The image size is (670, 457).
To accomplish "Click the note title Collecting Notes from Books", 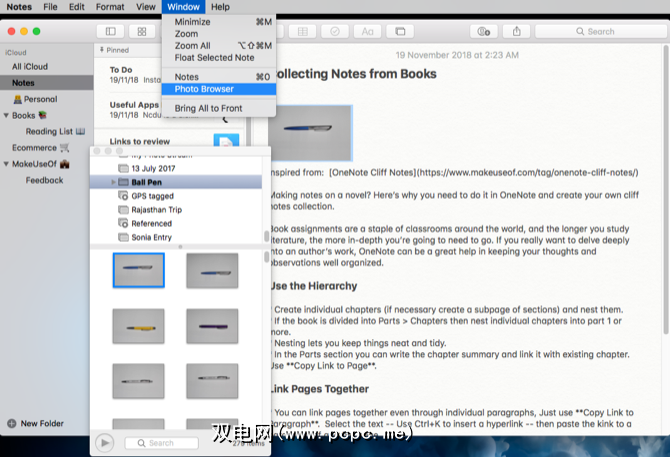I will [355, 74].
